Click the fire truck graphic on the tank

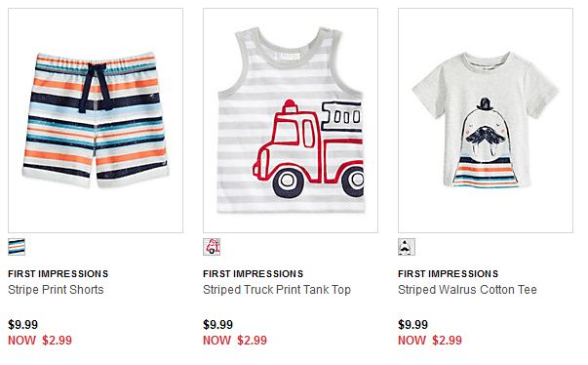point(308,149)
